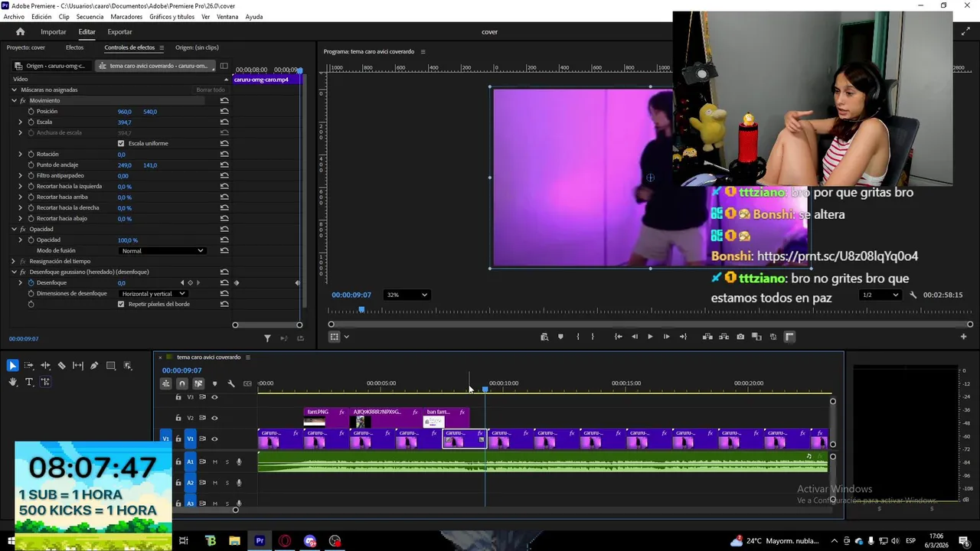Play the Program monitor sequence
Screen dimensions: 980x551
tap(650, 337)
